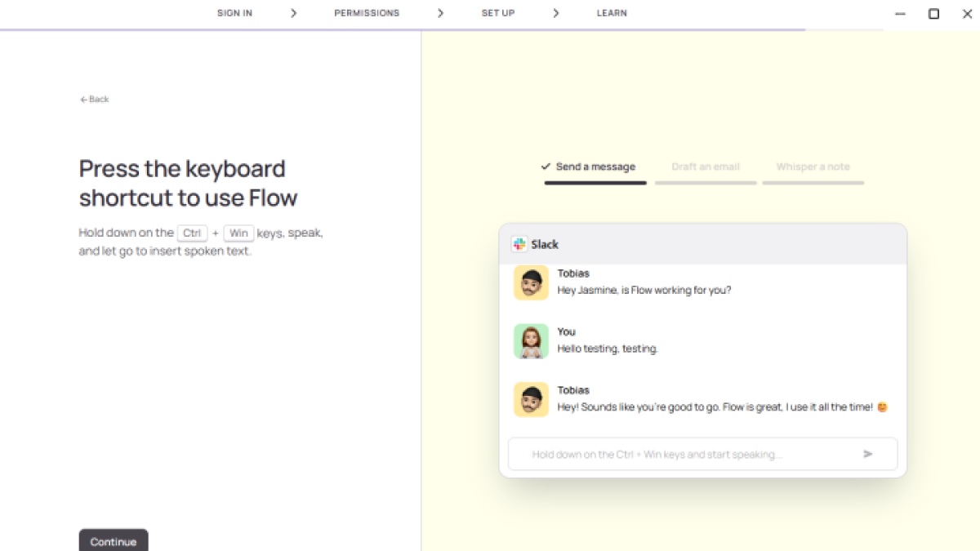Viewport: 980px width, 551px height.
Task: Click the chevron after SIGN IN
Action: (x=293, y=13)
